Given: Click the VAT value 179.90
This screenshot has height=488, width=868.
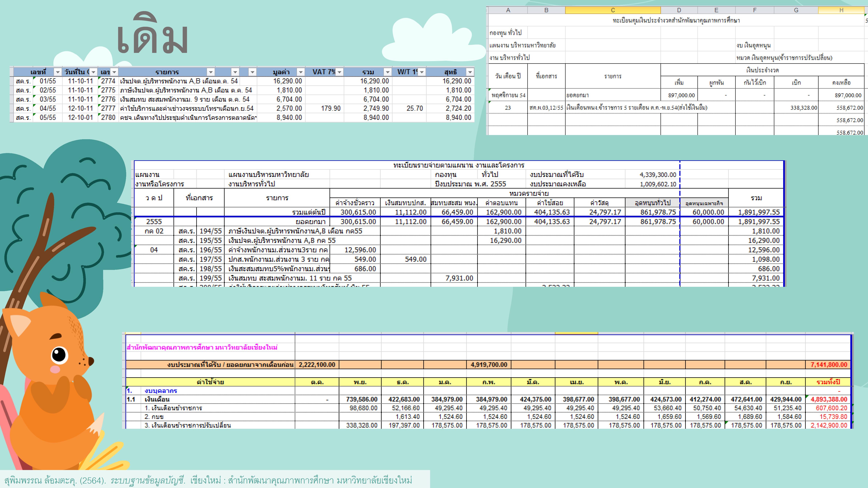Looking at the screenshot, I should (x=331, y=109).
